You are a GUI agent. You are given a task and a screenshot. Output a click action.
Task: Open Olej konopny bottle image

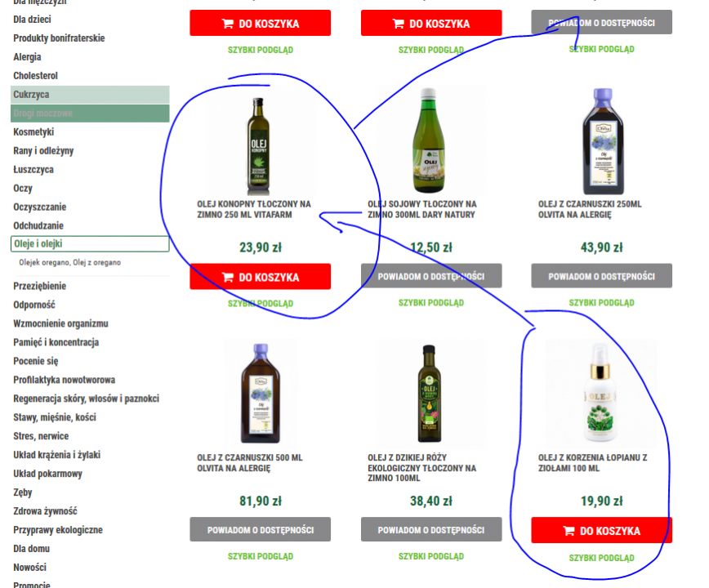click(x=259, y=145)
